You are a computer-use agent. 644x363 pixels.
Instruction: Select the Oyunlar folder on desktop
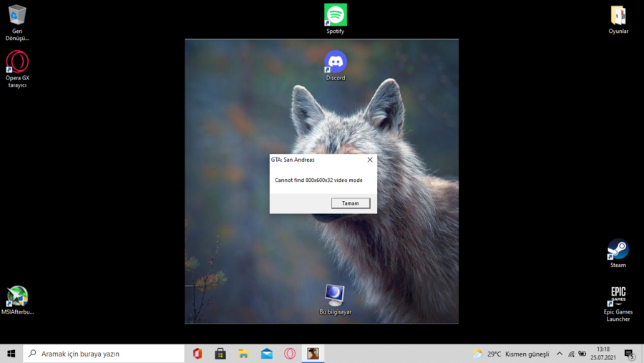[618, 19]
